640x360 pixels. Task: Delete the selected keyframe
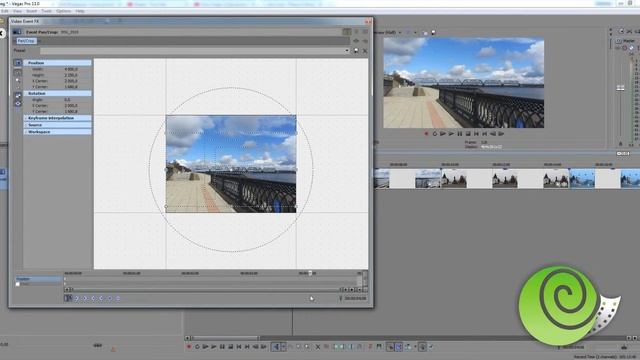pyautogui.click(x=118, y=298)
